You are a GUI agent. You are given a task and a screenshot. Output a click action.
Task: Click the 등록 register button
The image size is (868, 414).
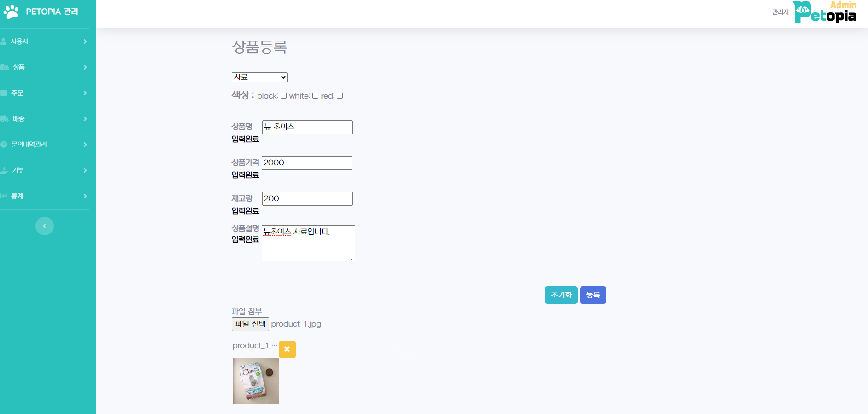point(593,295)
